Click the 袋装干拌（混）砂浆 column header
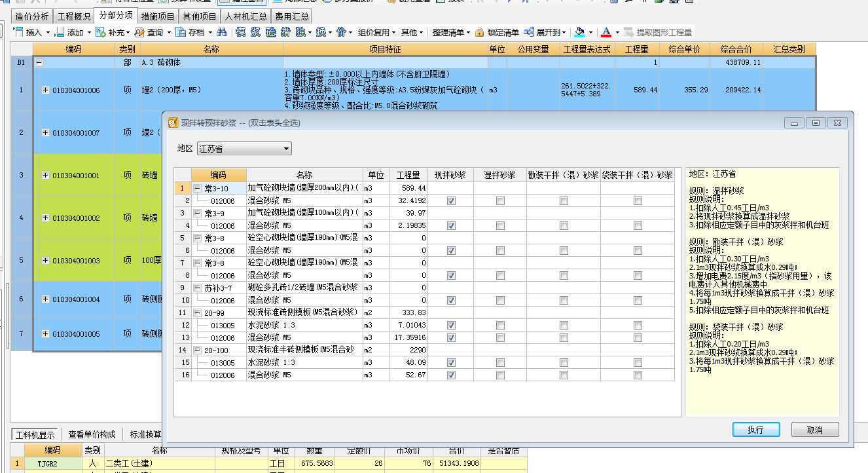Screen dimensions: 868x473 (x=638, y=175)
